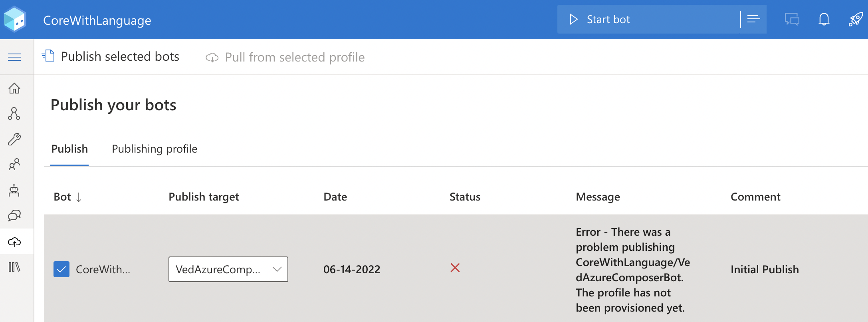
Task: Open the Configure wrench icon
Action: [14, 139]
